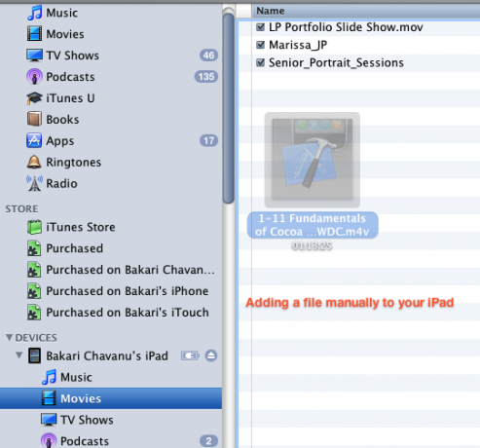Click the Fundamentals of Cocoa movie thumbnail
This screenshot has height=448, width=480.
313,160
